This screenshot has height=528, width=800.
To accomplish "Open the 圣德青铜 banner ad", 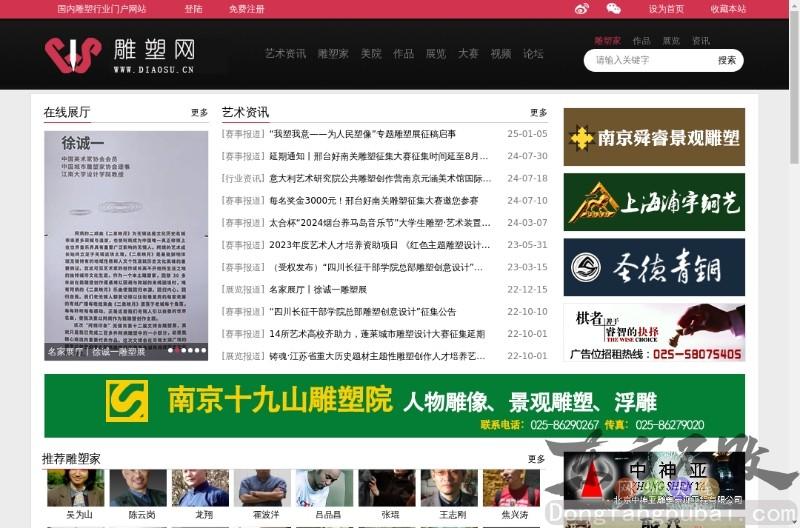I will click(654, 267).
